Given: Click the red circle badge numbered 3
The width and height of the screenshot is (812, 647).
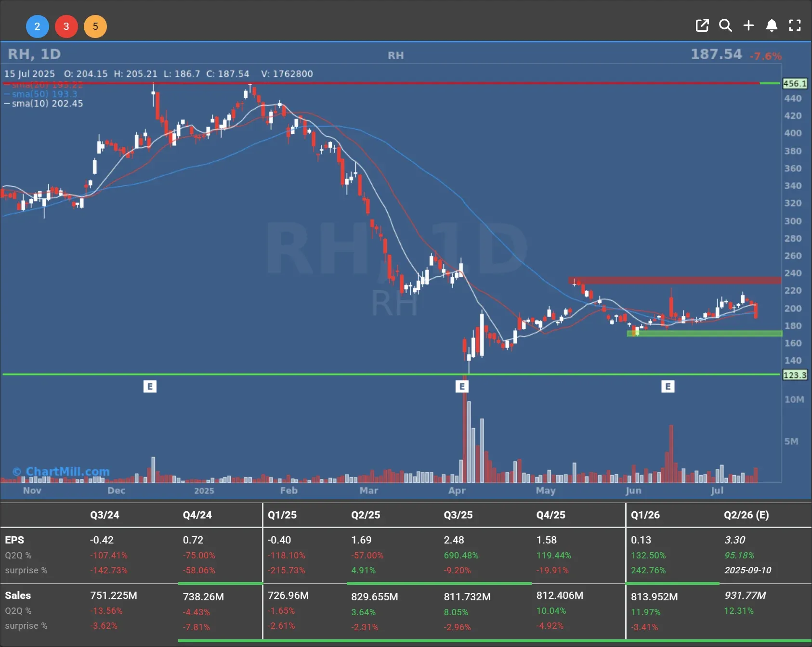Looking at the screenshot, I should click(x=66, y=26).
